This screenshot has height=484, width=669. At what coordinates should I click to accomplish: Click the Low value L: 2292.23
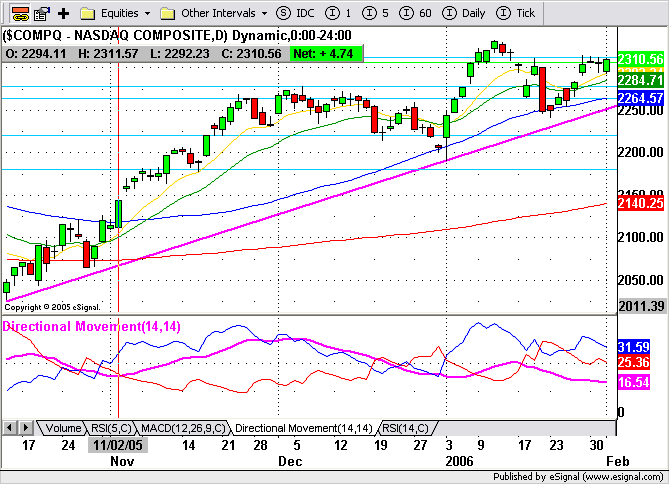[x=180, y=54]
